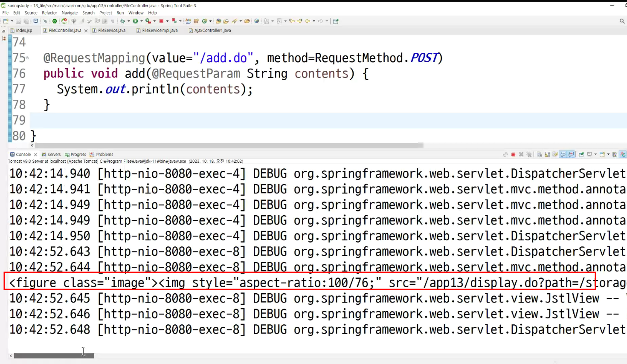Open the Run dropdown arrow
Screen dimensions: 627x364
point(141,21)
